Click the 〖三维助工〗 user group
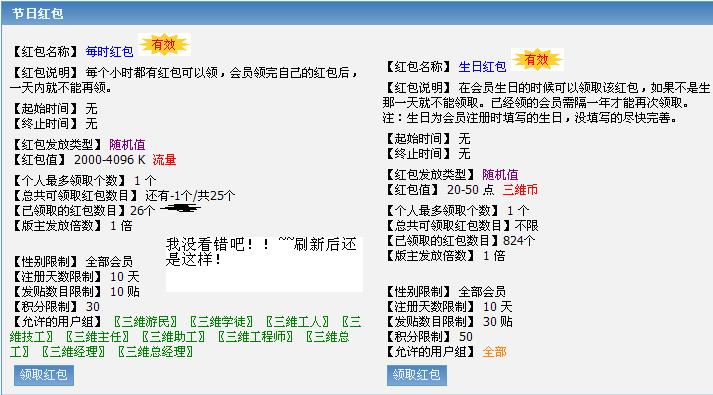The width and height of the screenshot is (713, 395). (173, 337)
